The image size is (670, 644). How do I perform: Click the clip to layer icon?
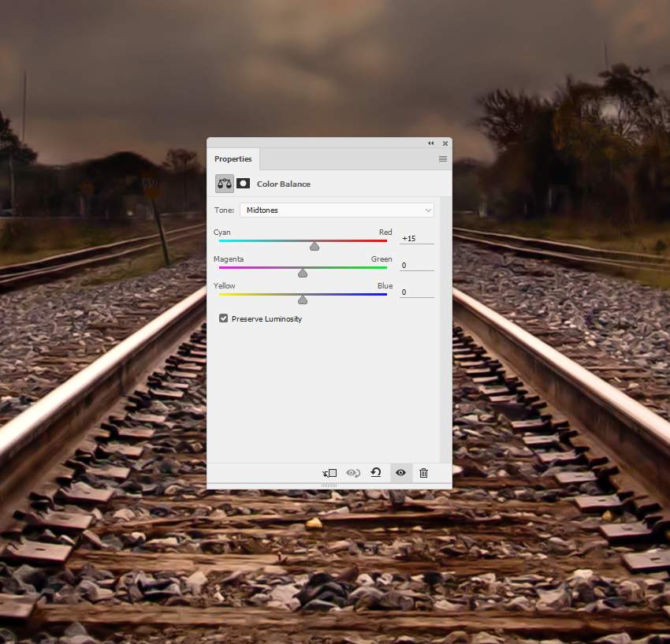[329, 473]
